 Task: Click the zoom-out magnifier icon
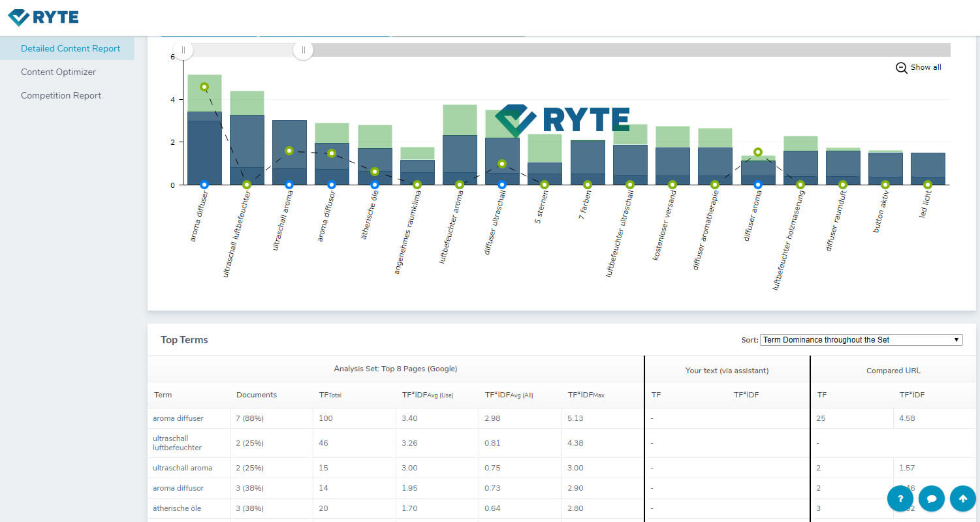point(901,68)
